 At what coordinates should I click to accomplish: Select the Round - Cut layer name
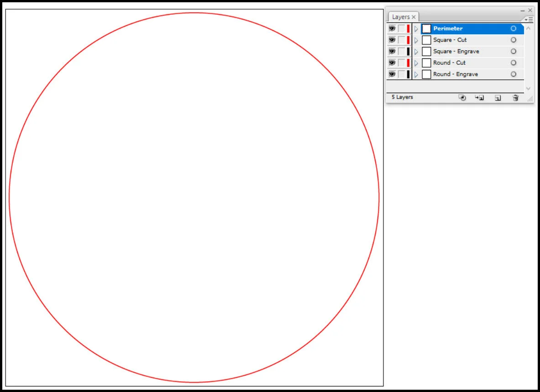coord(449,63)
